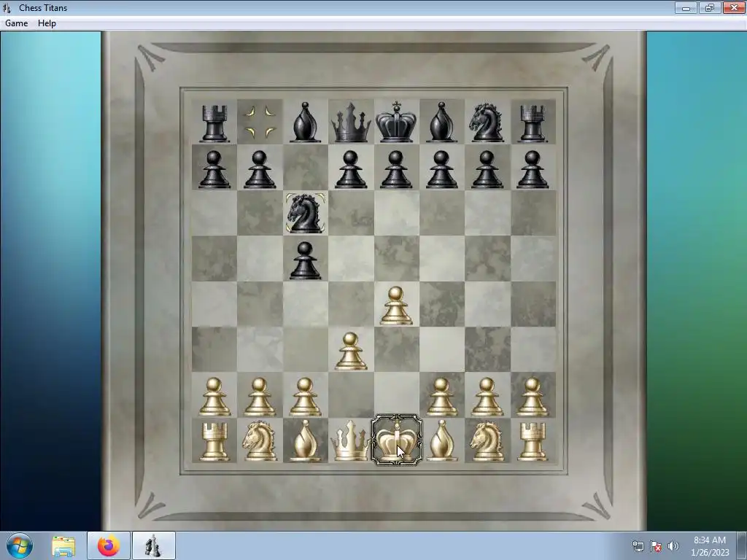The height and width of the screenshot is (560, 747).
Task: Open the Game menu
Action: pyautogui.click(x=16, y=23)
